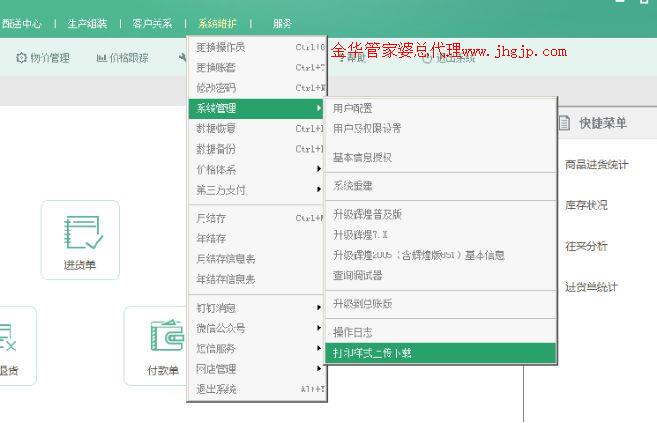The image size is (657, 423).
Task: Open 往来分析 quick link
Action: click(586, 246)
